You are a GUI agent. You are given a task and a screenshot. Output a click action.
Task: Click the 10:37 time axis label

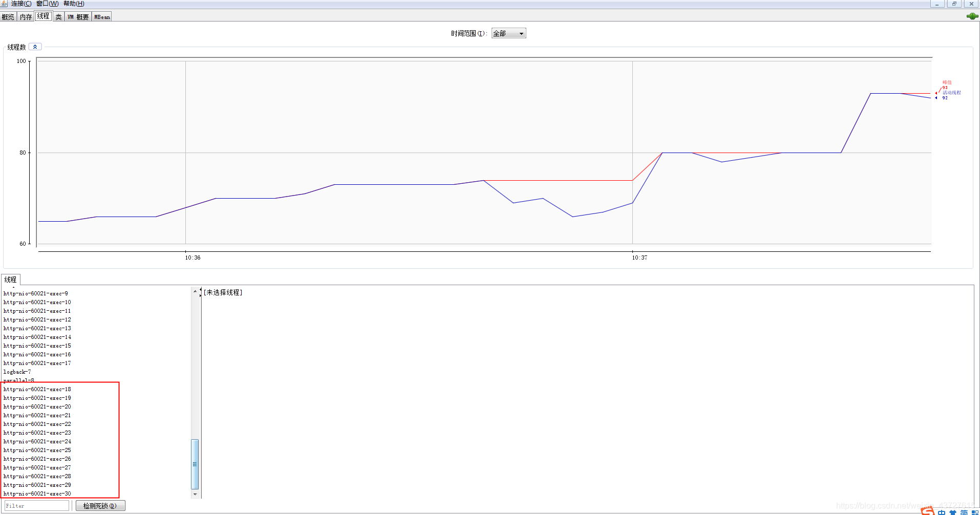[x=640, y=257]
